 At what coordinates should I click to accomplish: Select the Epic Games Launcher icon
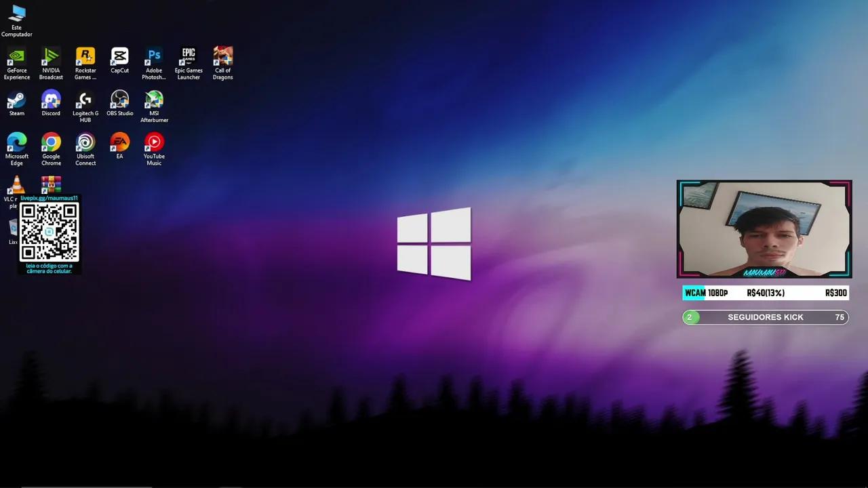tap(189, 64)
